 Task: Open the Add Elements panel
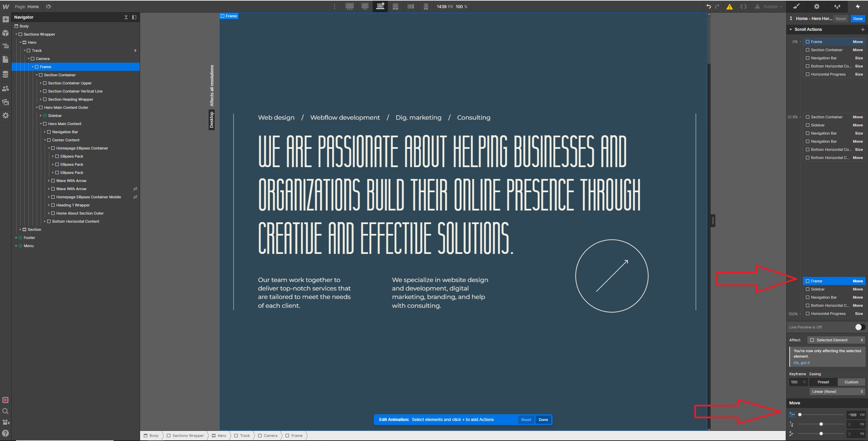click(x=5, y=19)
